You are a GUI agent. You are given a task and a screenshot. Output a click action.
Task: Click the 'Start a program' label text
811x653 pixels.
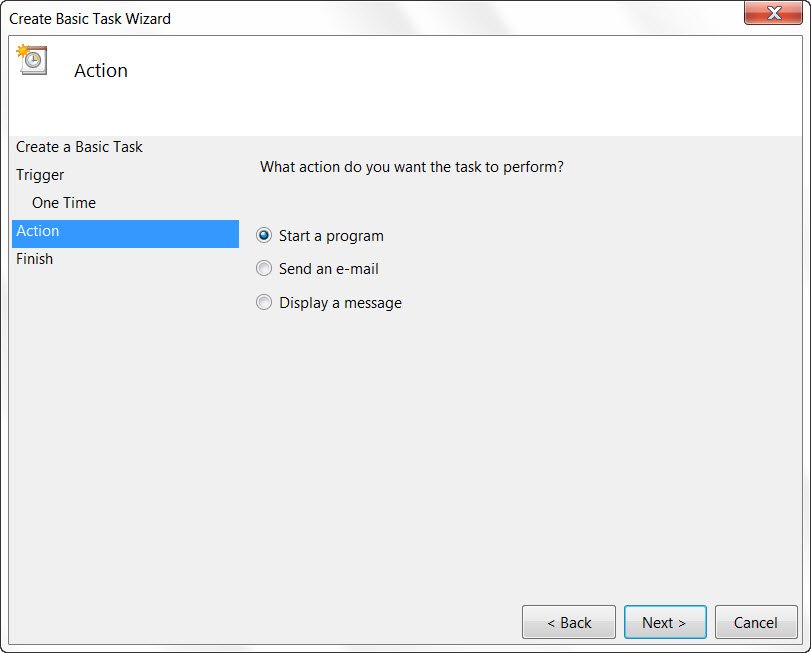coord(331,236)
